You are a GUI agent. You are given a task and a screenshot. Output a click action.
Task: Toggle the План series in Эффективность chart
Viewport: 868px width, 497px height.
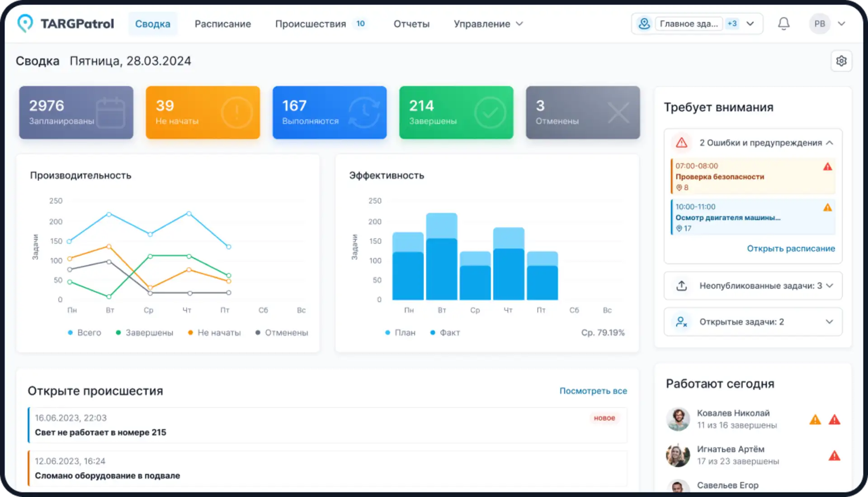401,333
